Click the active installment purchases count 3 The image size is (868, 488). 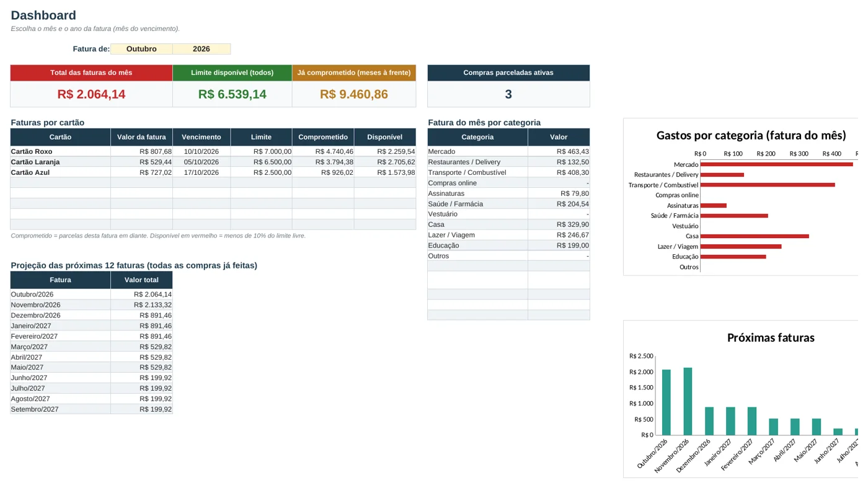[508, 94]
